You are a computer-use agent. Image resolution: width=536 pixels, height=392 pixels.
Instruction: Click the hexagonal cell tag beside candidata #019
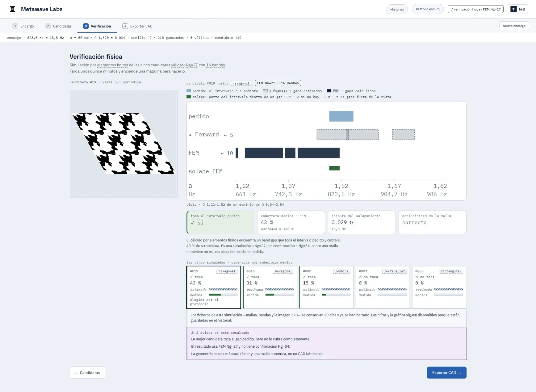pos(241,83)
